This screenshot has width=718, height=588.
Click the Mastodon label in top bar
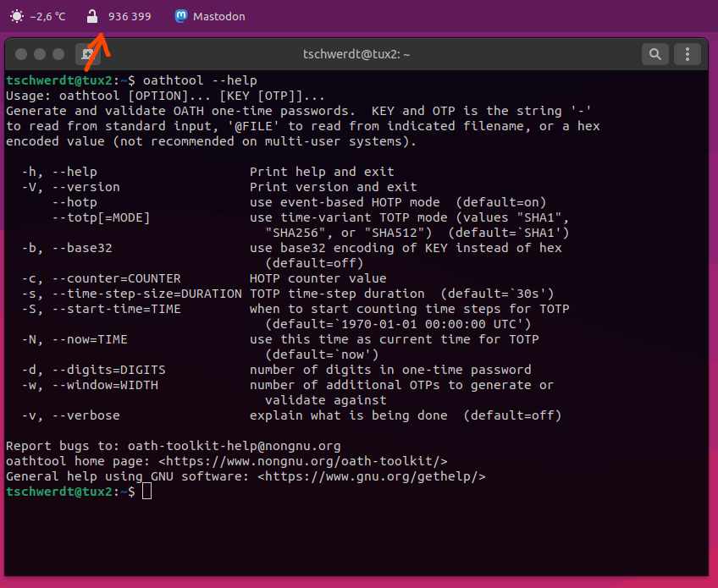[219, 16]
